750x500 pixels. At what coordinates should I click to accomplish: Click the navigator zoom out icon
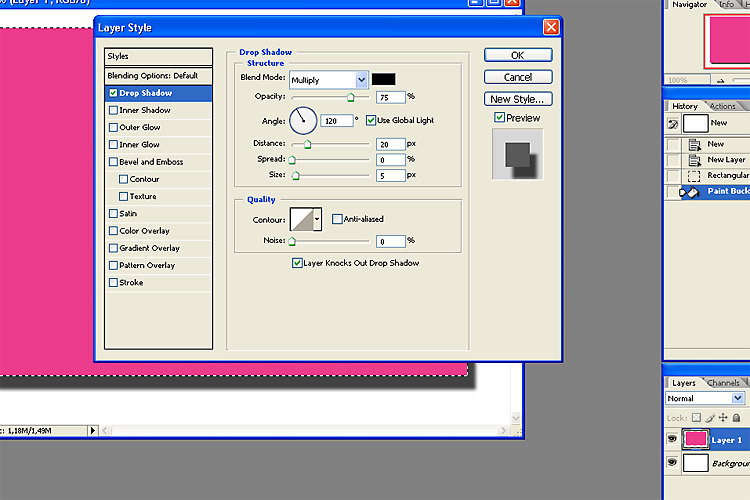tap(720, 80)
